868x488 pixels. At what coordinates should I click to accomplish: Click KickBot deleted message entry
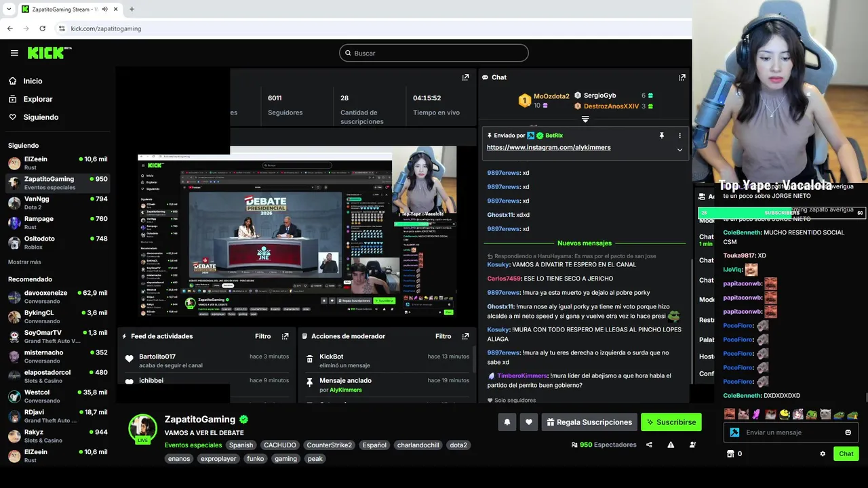pos(387,361)
